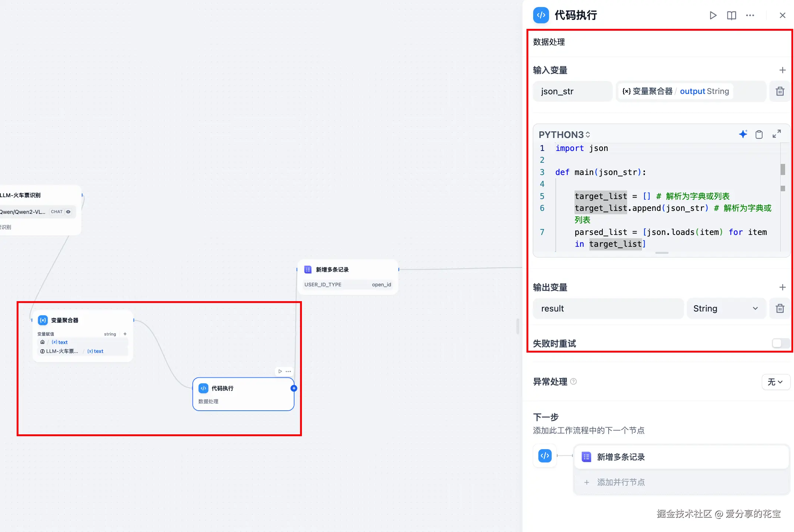This screenshot has width=794, height=532.
Task: Toggle the vision eye icon on Qwen model
Action: pyautogui.click(x=68, y=212)
